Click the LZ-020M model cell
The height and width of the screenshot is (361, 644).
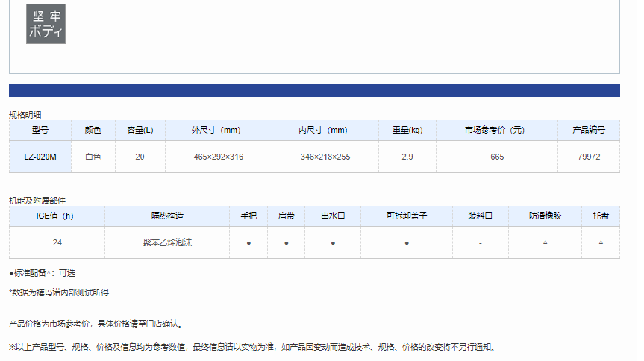[40, 157]
